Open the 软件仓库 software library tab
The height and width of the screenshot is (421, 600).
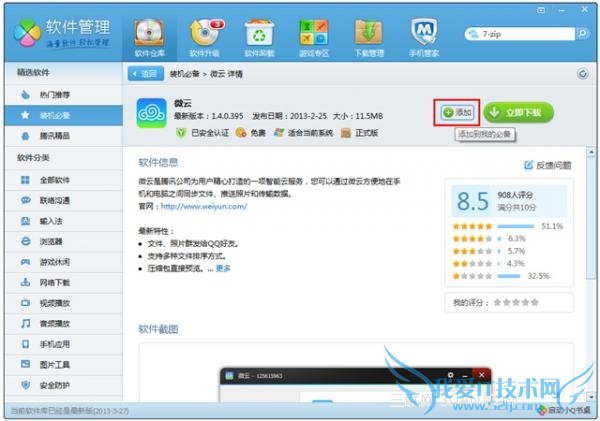[x=150, y=38]
